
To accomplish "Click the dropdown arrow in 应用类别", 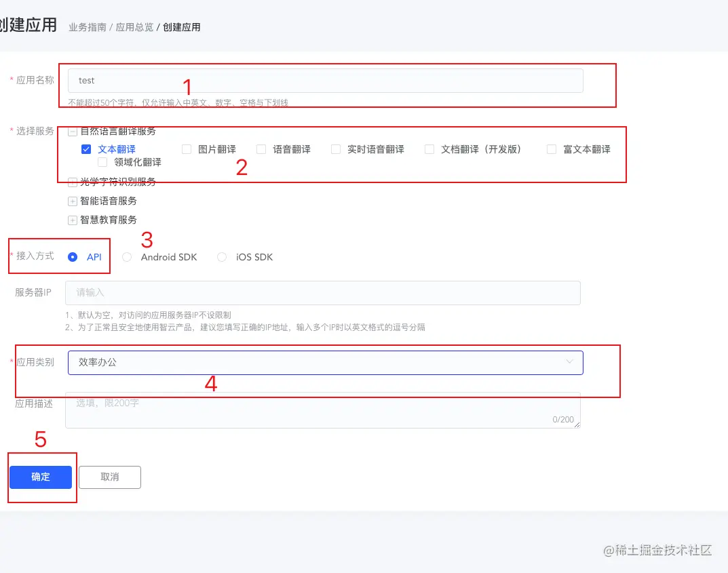I will [x=569, y=361].
